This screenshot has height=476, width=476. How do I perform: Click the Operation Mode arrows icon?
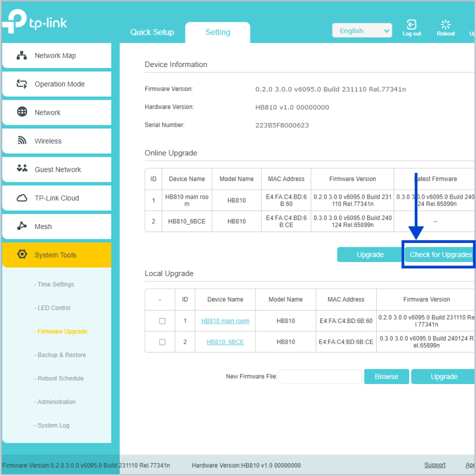(22, 84)
